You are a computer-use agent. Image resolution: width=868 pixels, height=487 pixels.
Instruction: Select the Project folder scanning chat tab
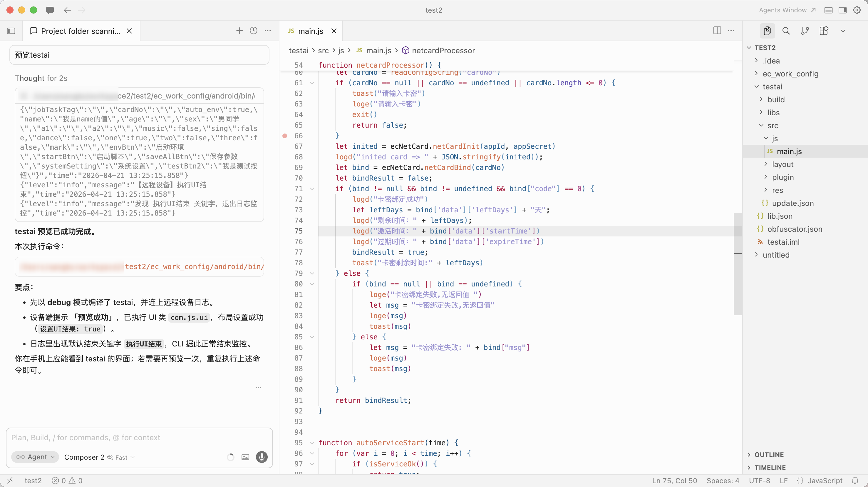pos(80,31)
